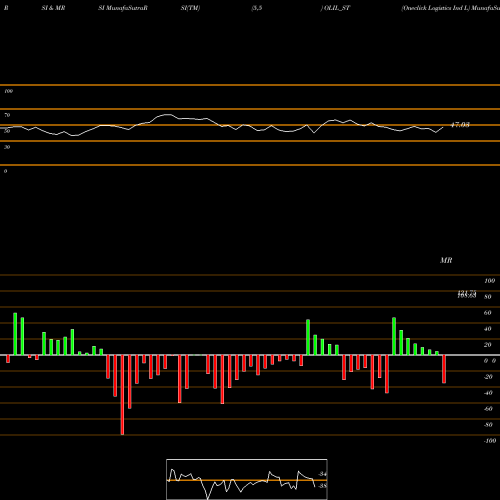Click the MR axis label -20
This screenshot has height=500, width=500.
[488, 377]
